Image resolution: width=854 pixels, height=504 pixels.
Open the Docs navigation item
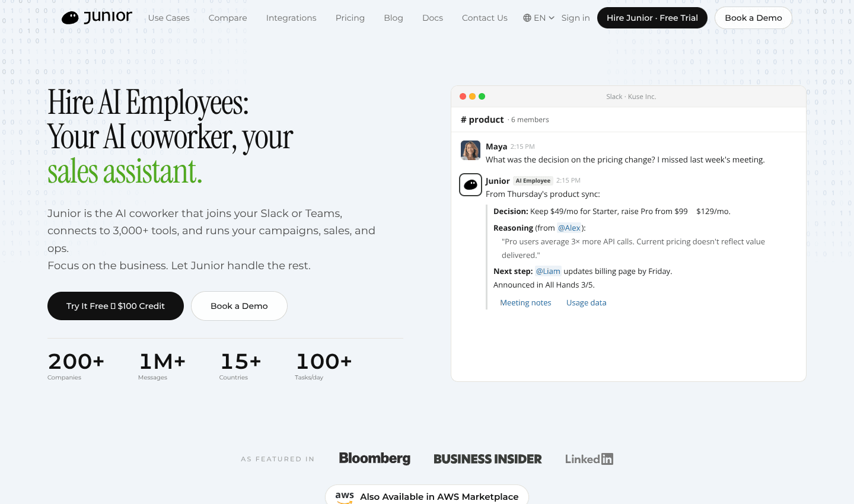(x=432, y=18)
